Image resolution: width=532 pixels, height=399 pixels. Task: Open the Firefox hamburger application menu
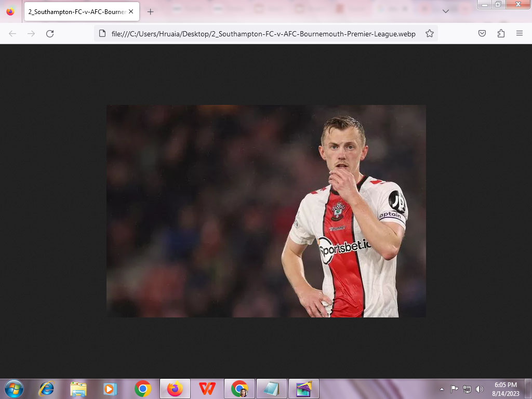[520, 34]
